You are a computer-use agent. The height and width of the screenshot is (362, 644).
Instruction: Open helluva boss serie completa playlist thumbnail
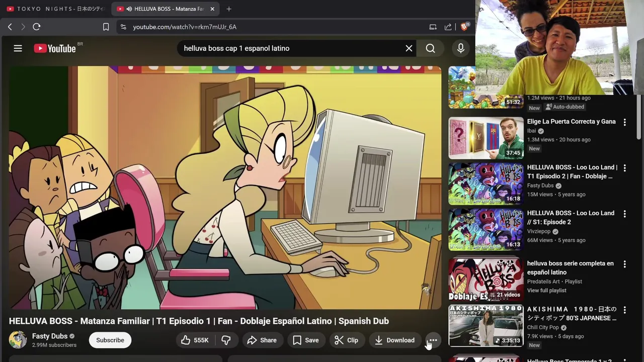(x=486, y=279)
